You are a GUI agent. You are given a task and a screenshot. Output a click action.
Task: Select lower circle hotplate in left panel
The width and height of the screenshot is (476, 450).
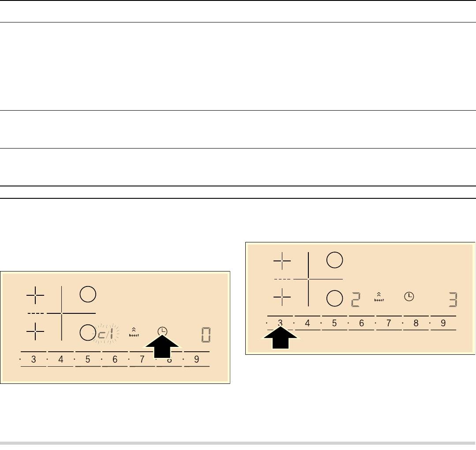[88, 331]
